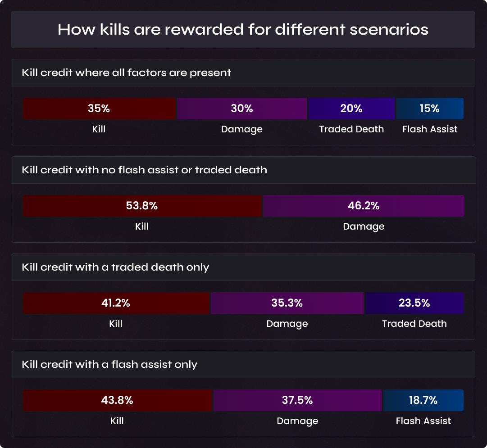Click the 37.5% Damage segment

coord(297,400)
